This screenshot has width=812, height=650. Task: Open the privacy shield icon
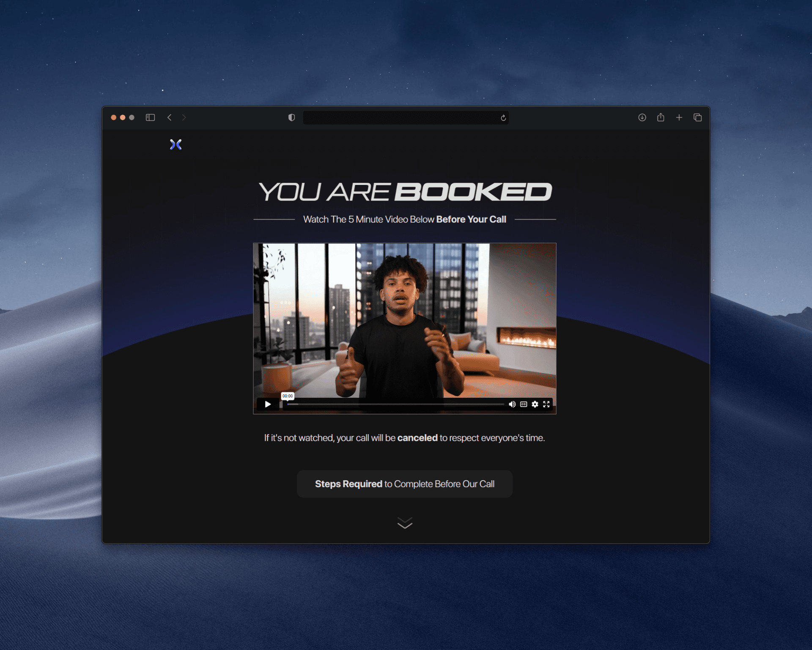click(291, 117)
